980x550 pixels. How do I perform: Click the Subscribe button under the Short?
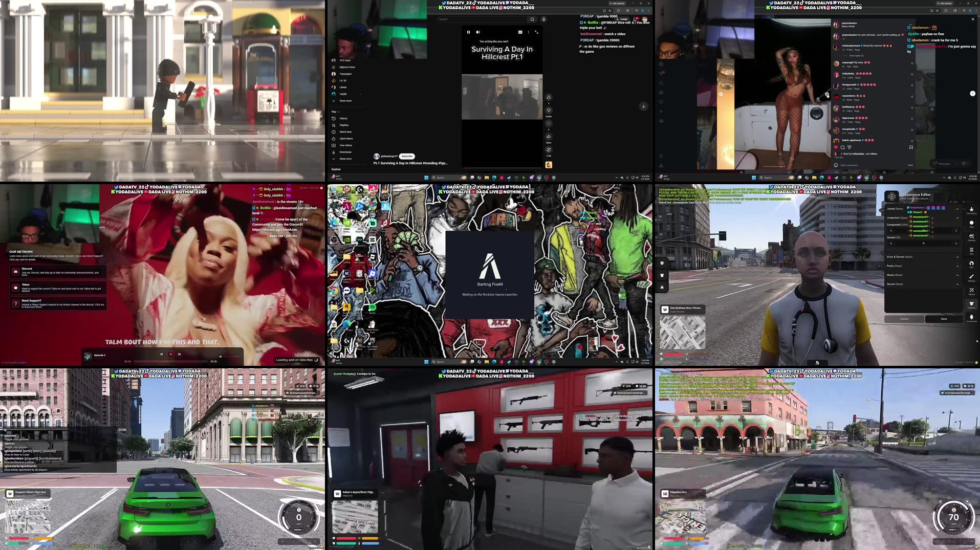pos(407,157)
